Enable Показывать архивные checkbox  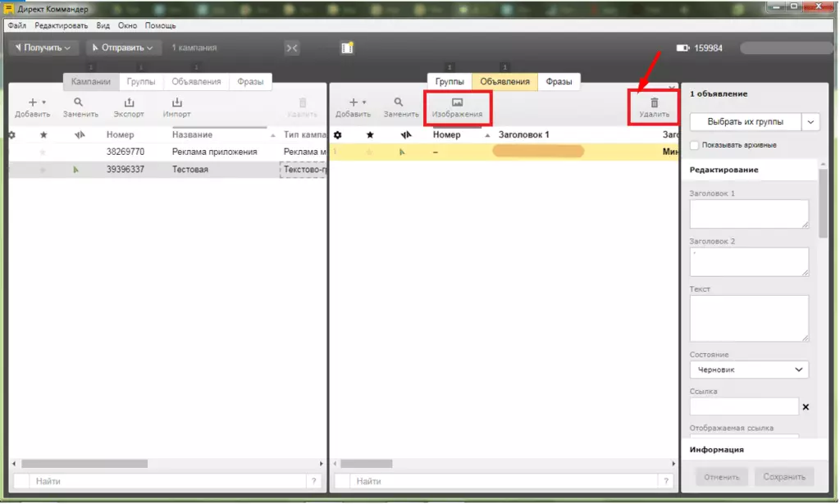click(694, 145)
